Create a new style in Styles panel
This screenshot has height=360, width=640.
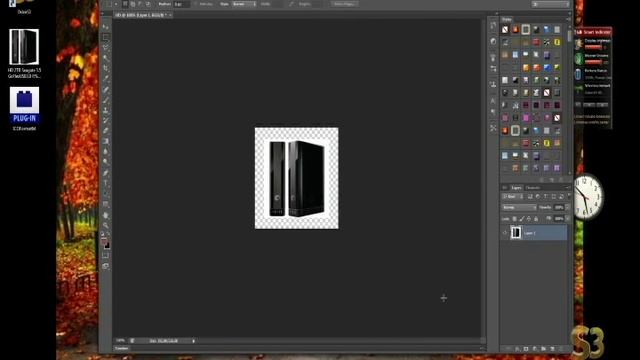(x=552, y=180)
